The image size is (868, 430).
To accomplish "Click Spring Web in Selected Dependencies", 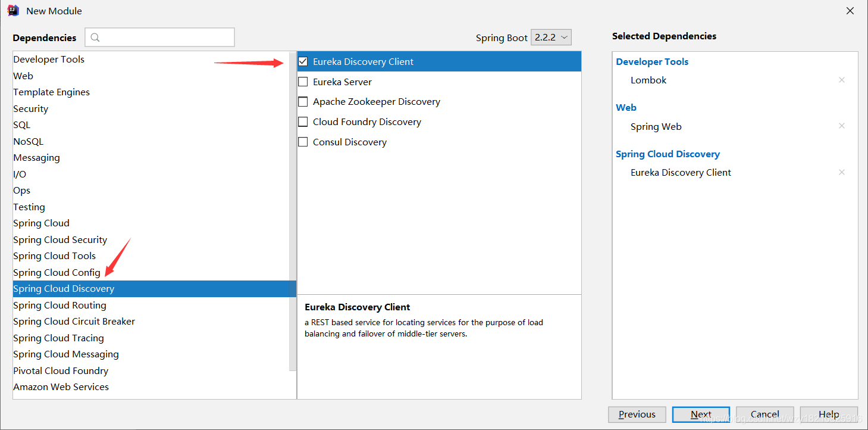I will coord(656,126).
